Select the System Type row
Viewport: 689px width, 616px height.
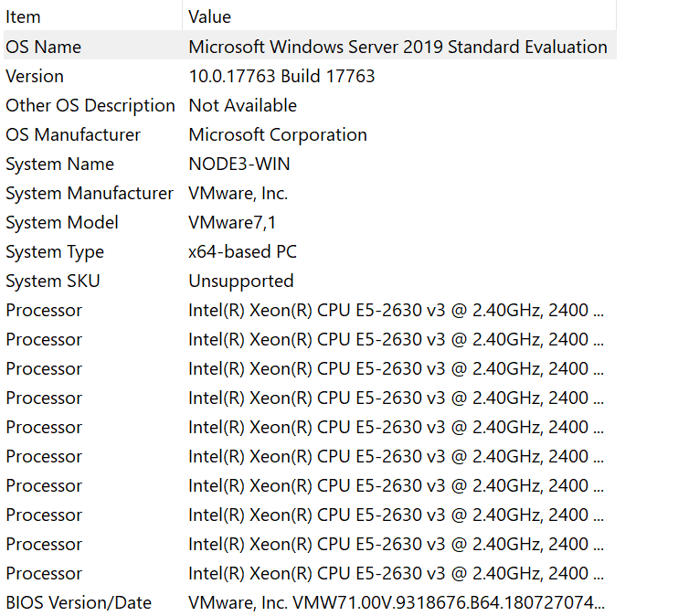310,251
